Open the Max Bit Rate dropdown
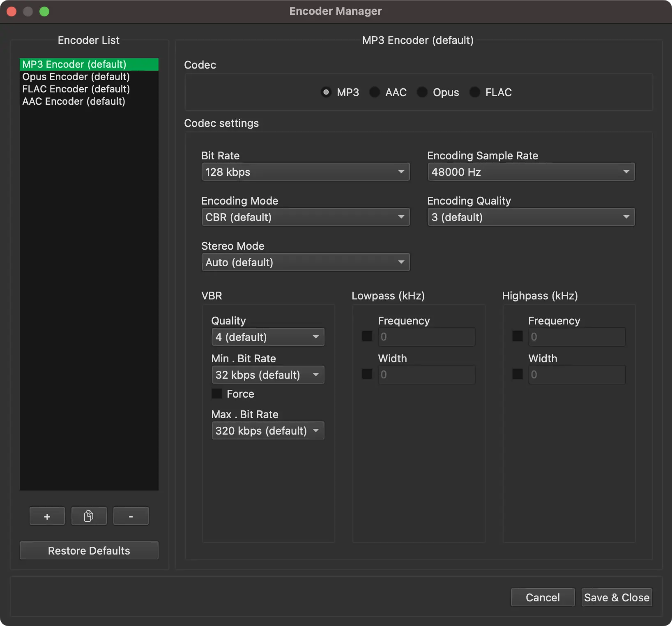The width and height of the screenshot is (672, 626). pos(267,430)
